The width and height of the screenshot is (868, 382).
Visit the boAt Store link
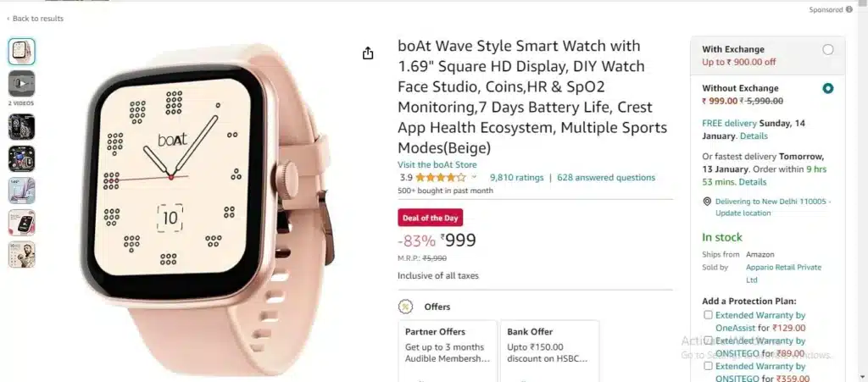(x=437, y=164)
